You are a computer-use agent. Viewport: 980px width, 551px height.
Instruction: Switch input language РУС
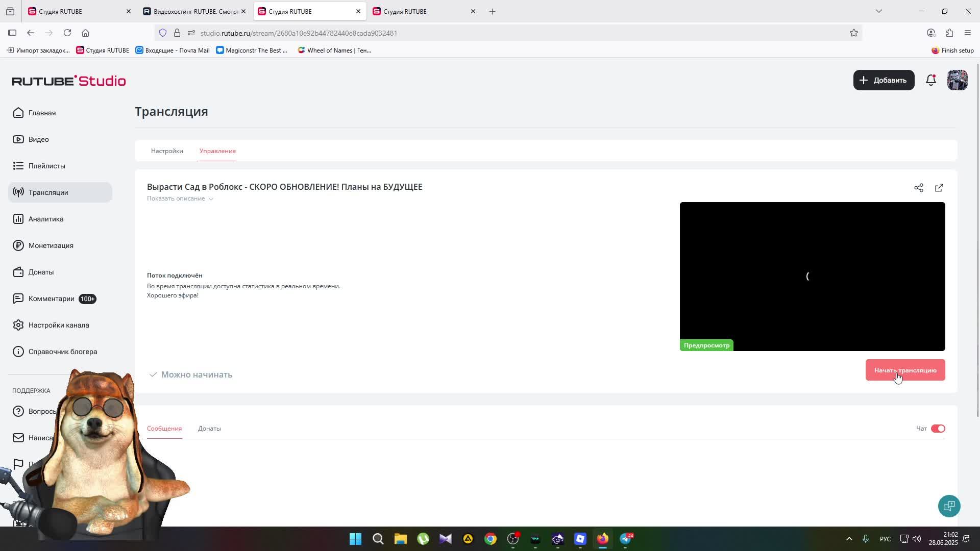[886, 539]
